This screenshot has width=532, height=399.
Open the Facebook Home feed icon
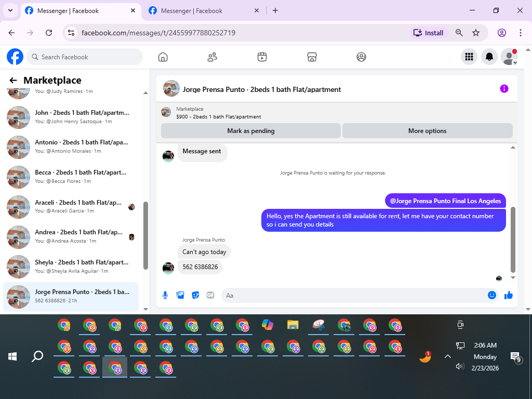click(x=163, y=57)
